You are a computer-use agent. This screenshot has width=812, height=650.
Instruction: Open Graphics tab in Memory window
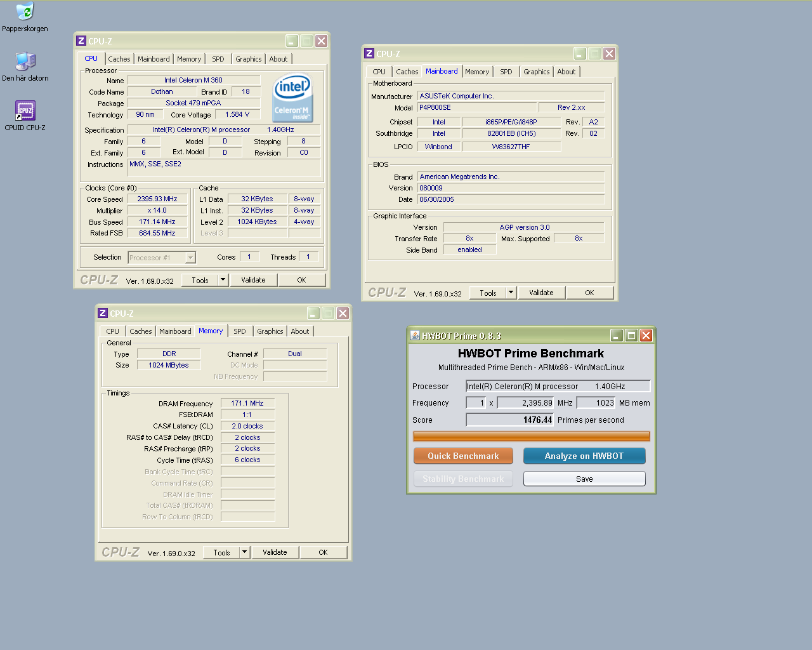pos(270,331)
